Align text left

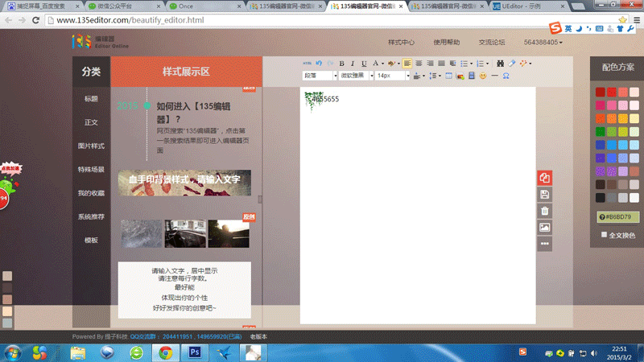click(x=407, y=64)
